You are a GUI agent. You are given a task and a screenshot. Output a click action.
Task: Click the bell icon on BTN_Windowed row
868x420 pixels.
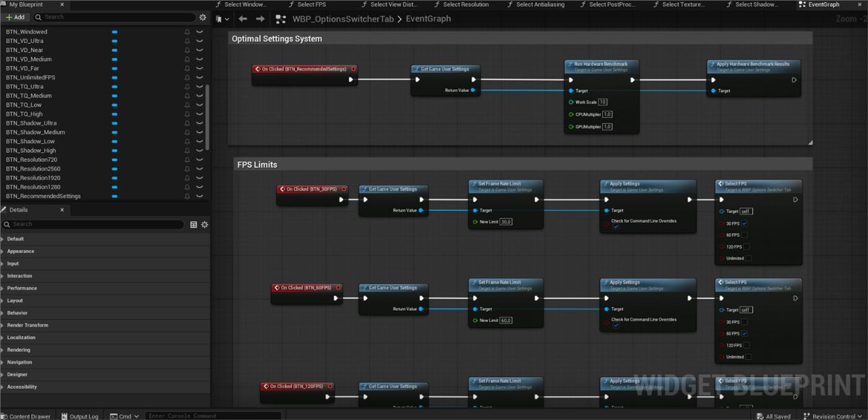(187, 32)
